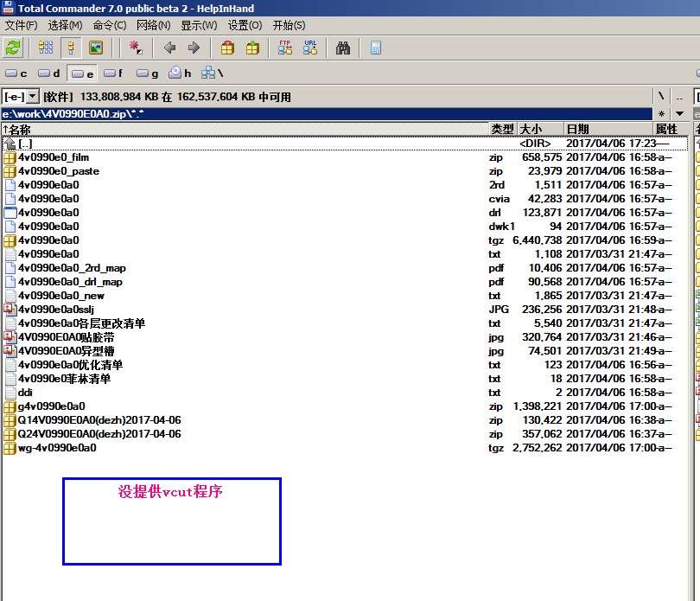Switch to CD drive h

point(180,74)
